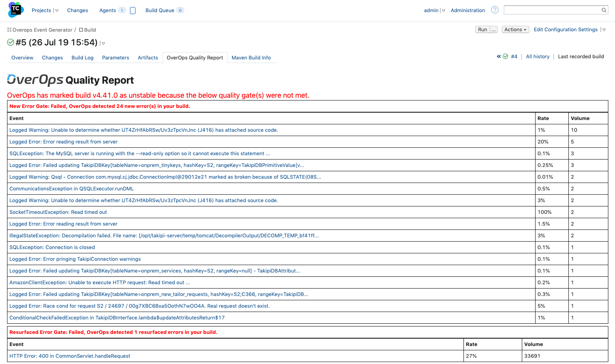The image size is (615, 364).
Task: Open the Run options ellipsis button
Action: 494,30
